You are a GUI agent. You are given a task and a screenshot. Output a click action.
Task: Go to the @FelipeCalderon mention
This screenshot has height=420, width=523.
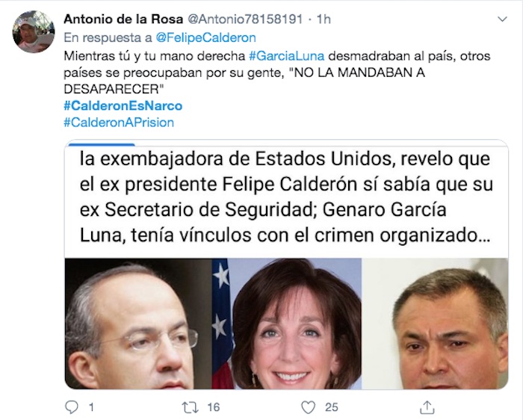tap(205, 37)
